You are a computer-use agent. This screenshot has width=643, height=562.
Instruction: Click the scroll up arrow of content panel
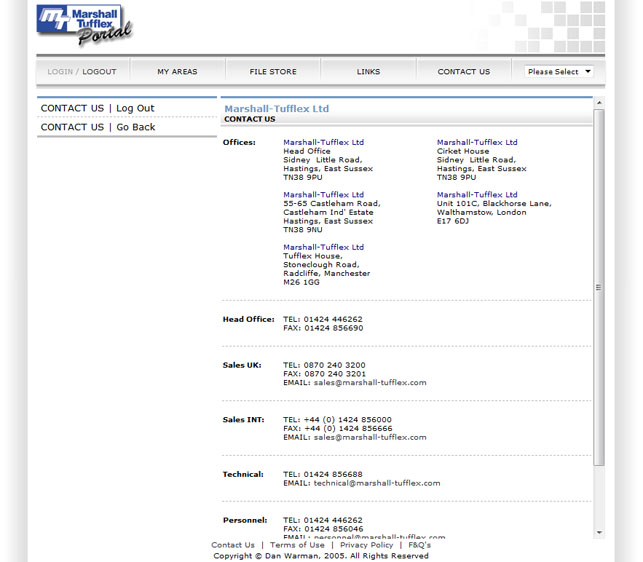(599, 103)
